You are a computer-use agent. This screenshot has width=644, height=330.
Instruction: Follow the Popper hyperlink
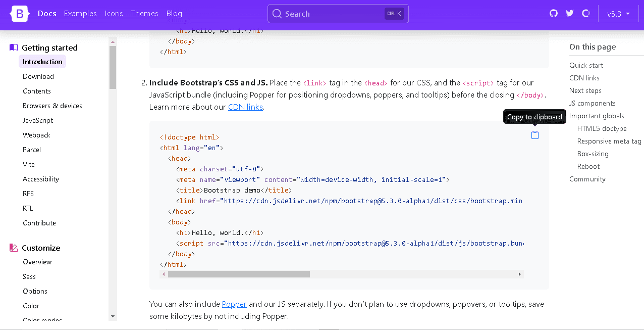234,304
